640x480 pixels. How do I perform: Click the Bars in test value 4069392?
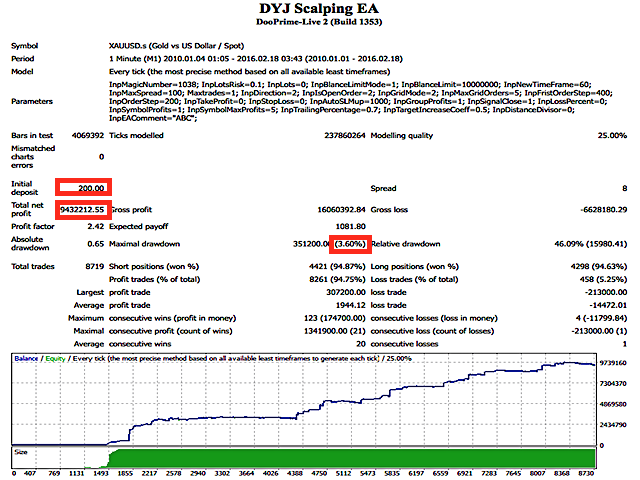coord(88,136)
